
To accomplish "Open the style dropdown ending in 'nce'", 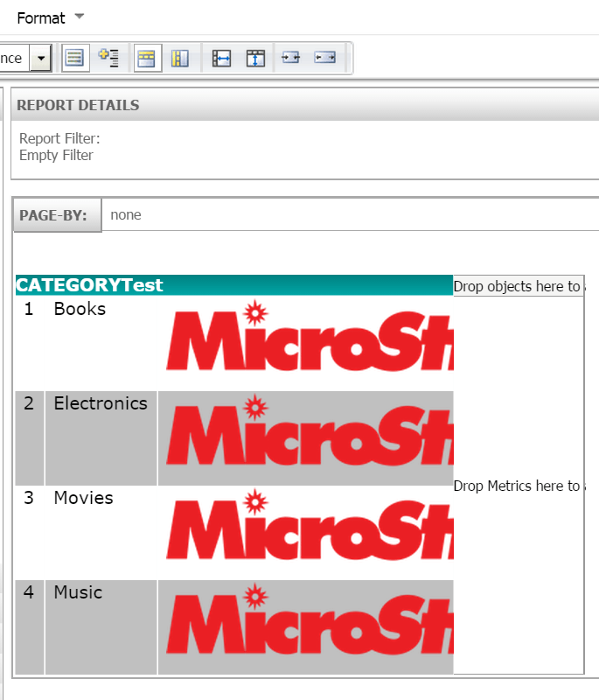I will point(41,58).
